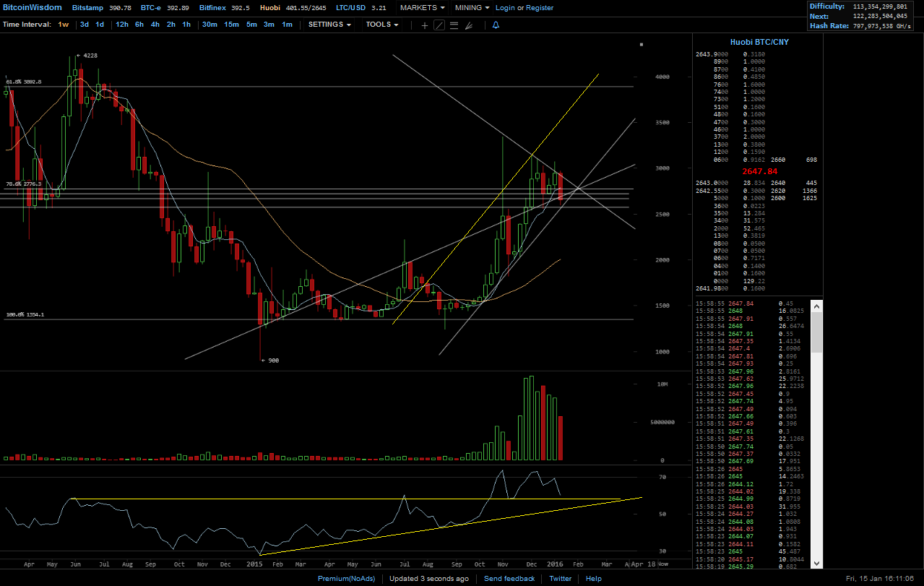Click the Next difficulty value 122,283,504,045

880,16
